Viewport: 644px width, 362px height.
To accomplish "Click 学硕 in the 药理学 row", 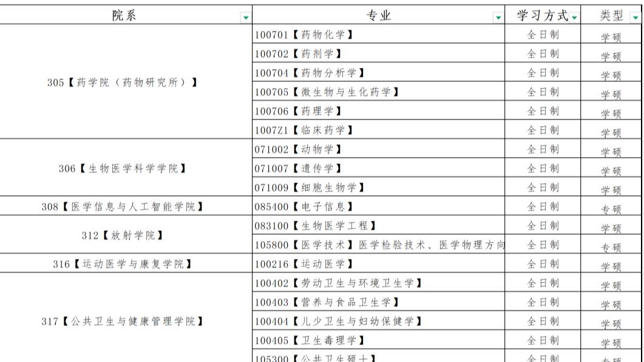I will (611, 113).
